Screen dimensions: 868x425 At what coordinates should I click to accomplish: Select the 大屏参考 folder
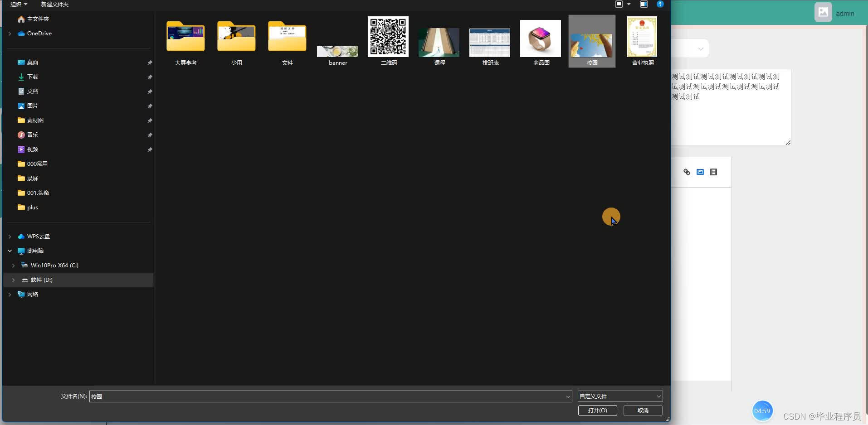(185, 43)
